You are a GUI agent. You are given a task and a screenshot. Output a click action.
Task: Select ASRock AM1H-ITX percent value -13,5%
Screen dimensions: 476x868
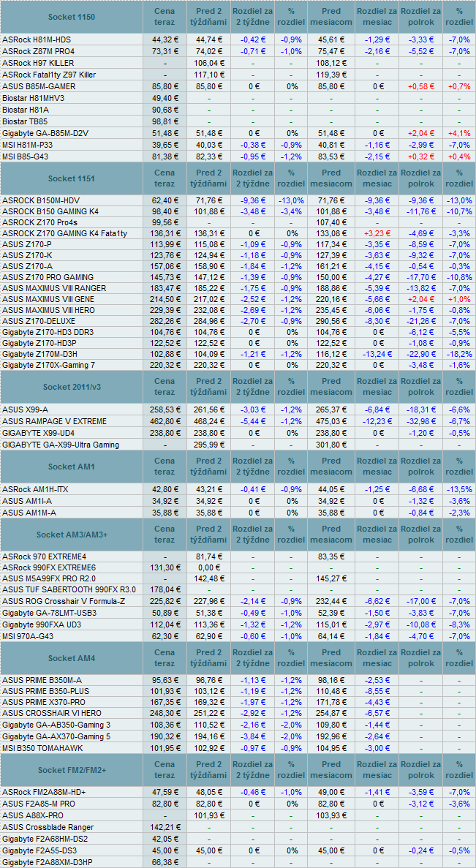(x=459, y=489)
